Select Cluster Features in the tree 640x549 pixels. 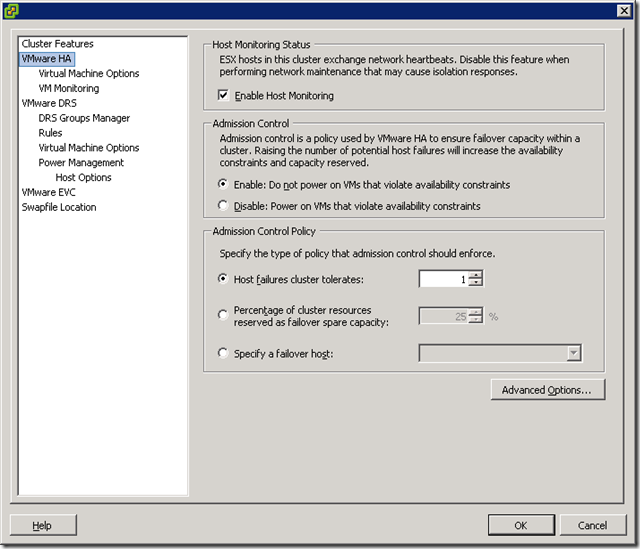(58, 44)
